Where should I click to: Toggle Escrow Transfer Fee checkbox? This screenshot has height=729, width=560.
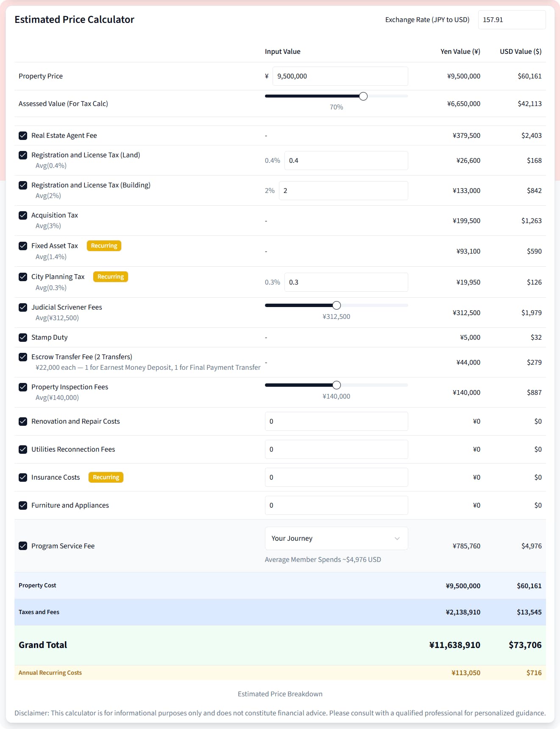pos(23,357)
